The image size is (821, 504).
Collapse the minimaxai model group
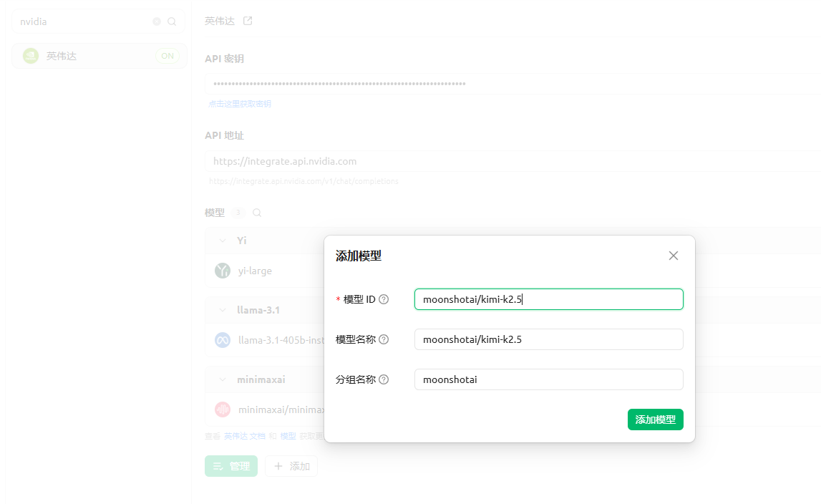223,379
